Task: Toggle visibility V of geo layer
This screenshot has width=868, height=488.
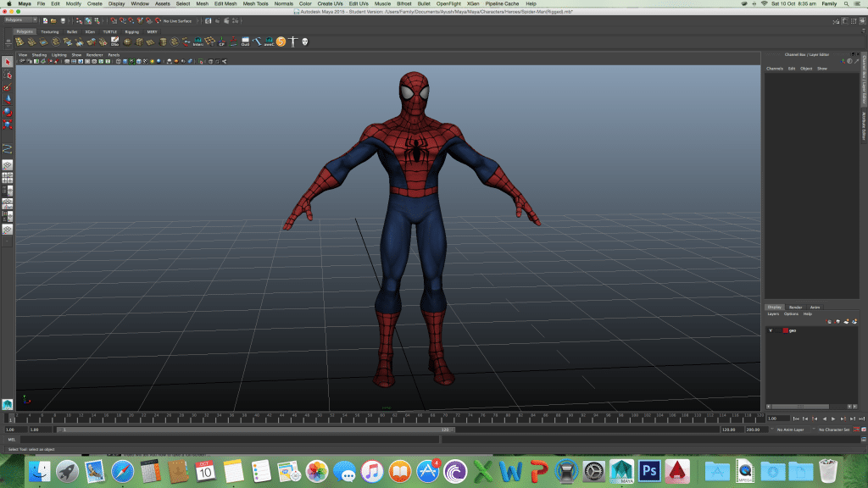Action: click(x=771, y=330)
